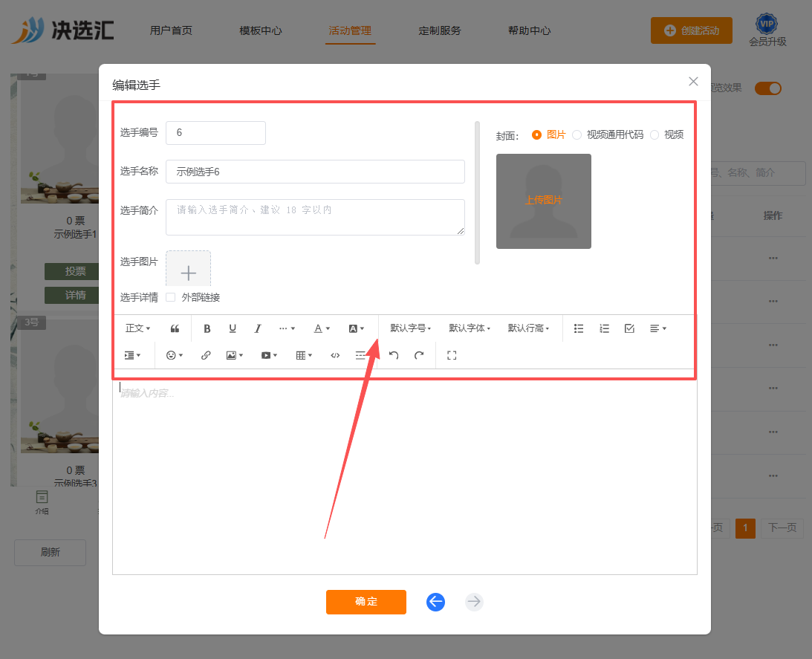The height and width of the screenshot is (659, 812).
Task: Open the 默认字号 font size dropdown
Action: pyautogui.click(x=411, y=328)
